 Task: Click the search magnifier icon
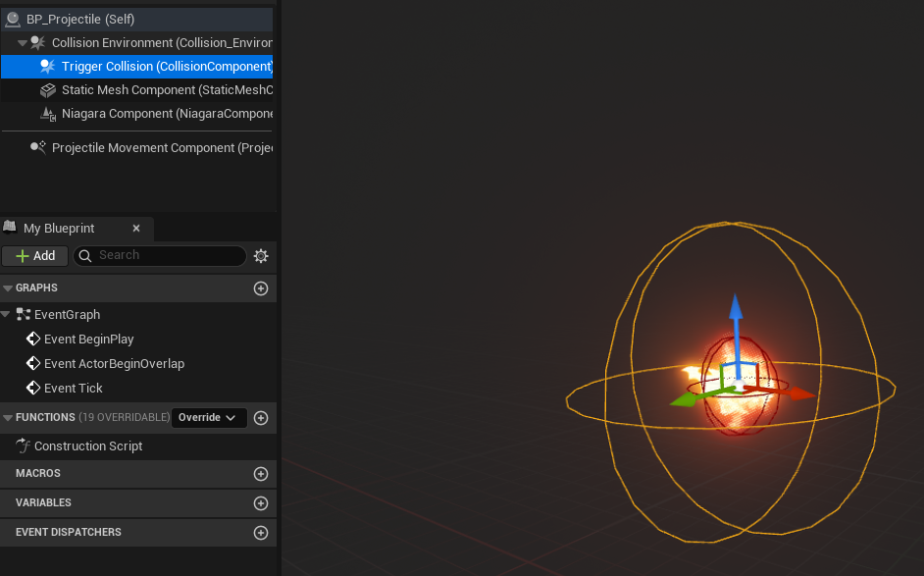[85, 255]
